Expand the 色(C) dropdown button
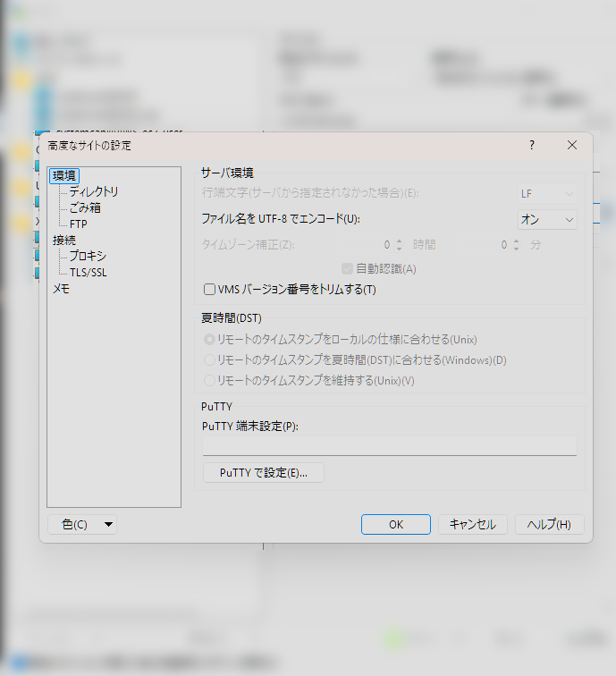 [82, 525]
